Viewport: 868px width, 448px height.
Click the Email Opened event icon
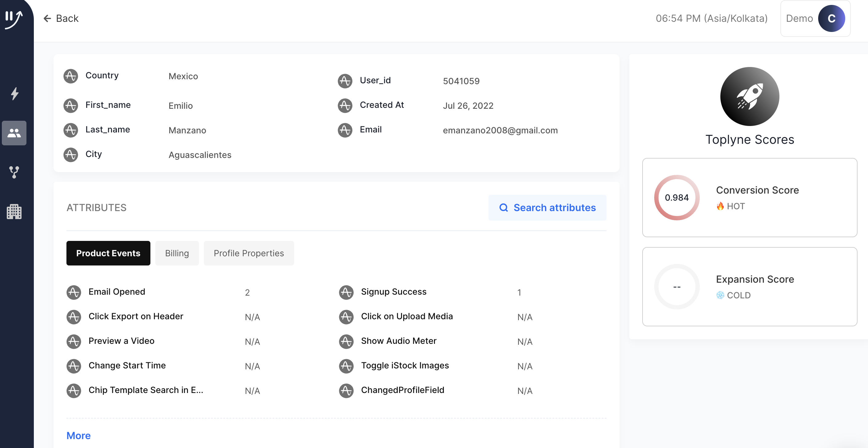tap(74, 292)
